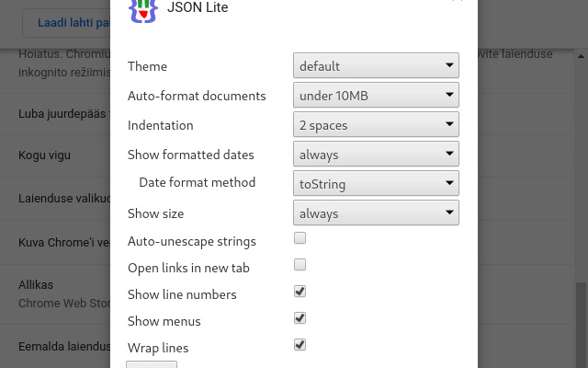Click the JSON Lite extension logo icon
Viewport: 588px width, 368px height.
(x=142, y=9)
